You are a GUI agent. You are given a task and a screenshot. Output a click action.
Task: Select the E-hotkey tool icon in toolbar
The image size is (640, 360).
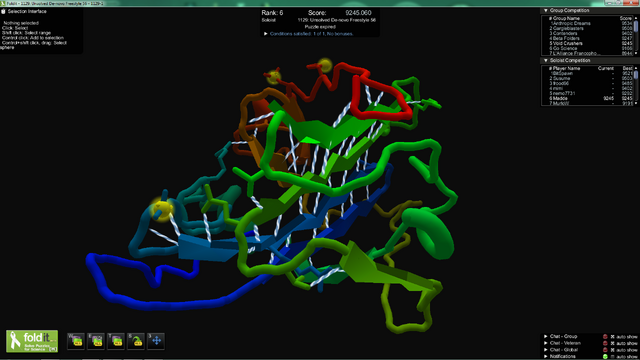[x=96, y=341]
